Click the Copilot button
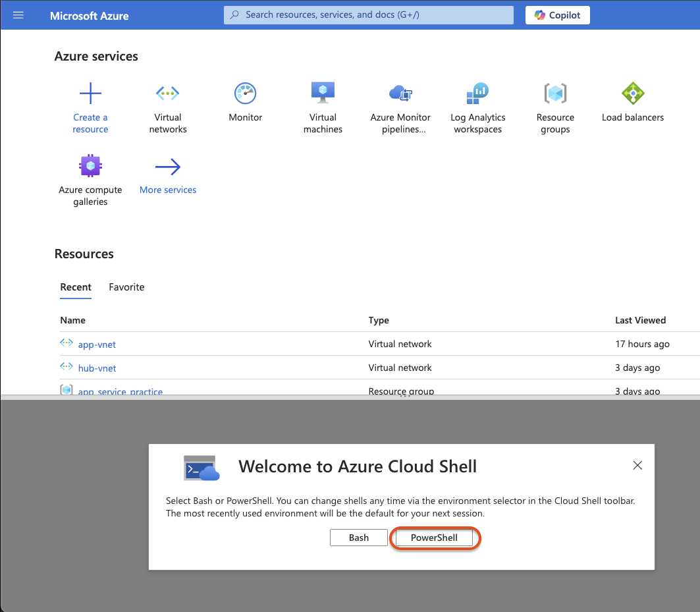This screenshot has height=612, width=700. tap(558, 15)
